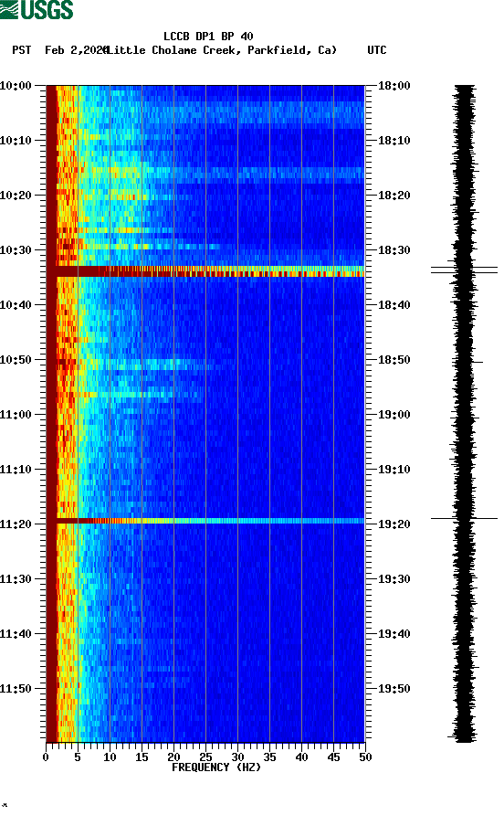Click the '10:10' PST time label
This screenshot has height=815, width=504.
[16, 141]
